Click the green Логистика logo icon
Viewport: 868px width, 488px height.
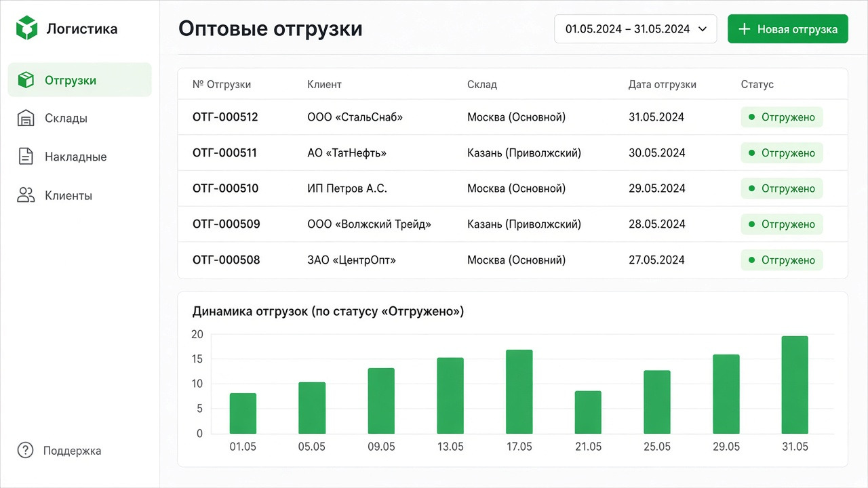point(27,28)
